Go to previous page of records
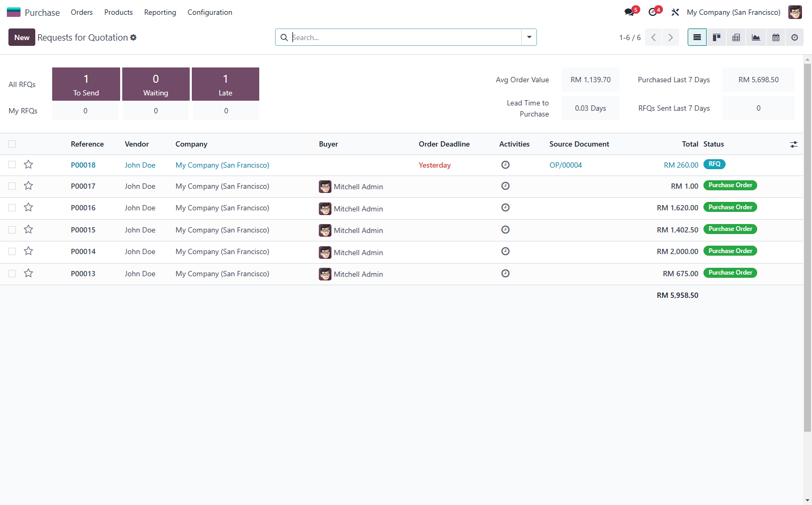This screenshot has height=505, width=812. pyautogui.click(x=653, y=37)
